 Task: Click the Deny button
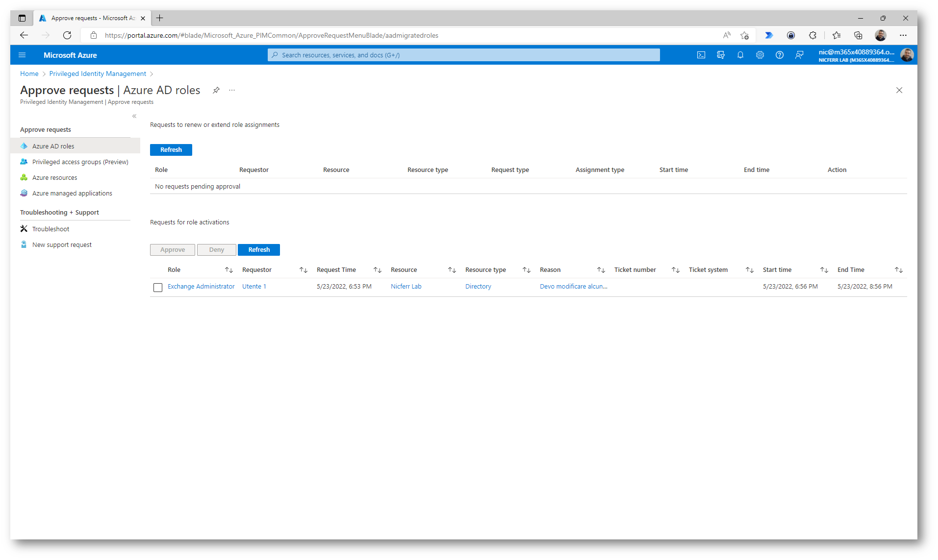(x=217, y=250)
